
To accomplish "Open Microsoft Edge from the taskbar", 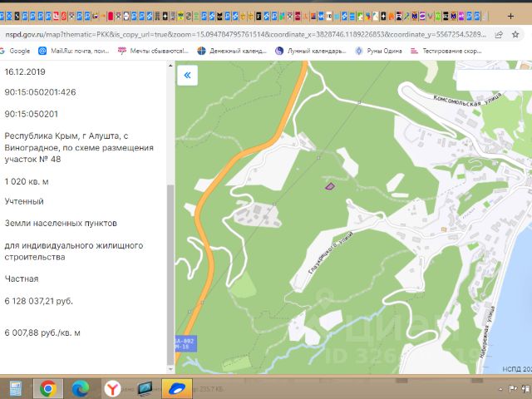I will click(81, 388).
